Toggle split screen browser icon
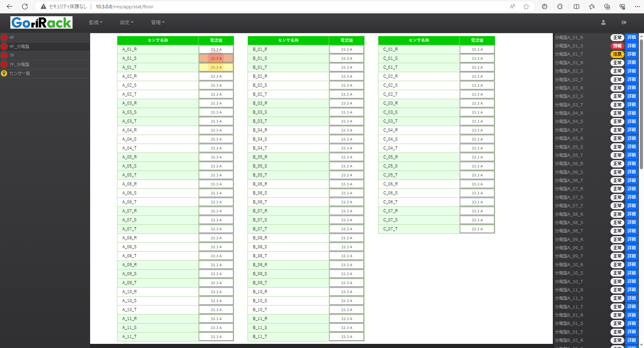 (x=576, y=7)
